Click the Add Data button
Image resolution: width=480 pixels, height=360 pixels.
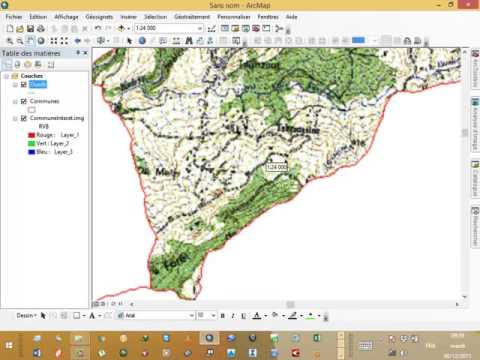click(121, 28)
